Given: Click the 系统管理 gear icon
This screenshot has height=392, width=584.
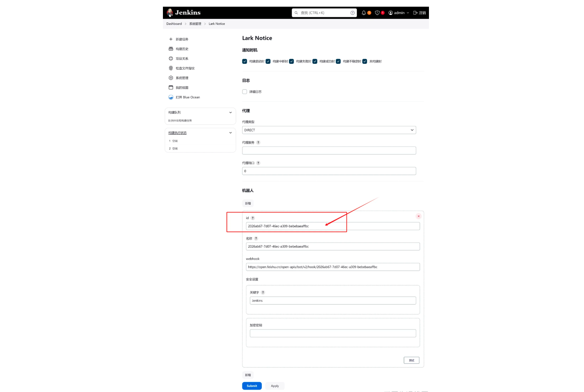Looking at the screenshot, I should 171,78.
